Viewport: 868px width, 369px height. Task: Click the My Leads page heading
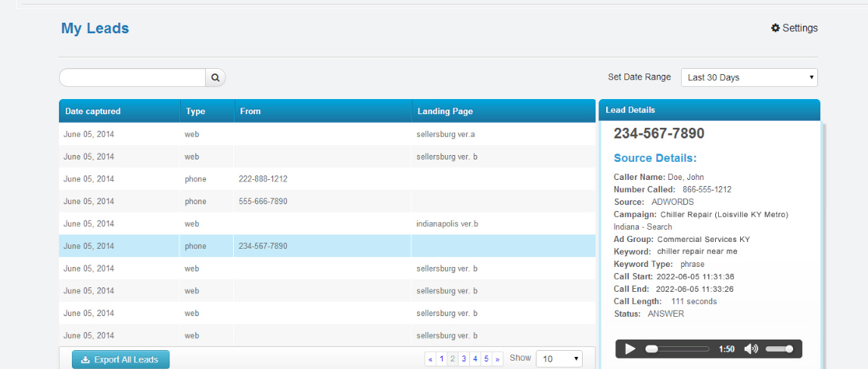point(95,28)
